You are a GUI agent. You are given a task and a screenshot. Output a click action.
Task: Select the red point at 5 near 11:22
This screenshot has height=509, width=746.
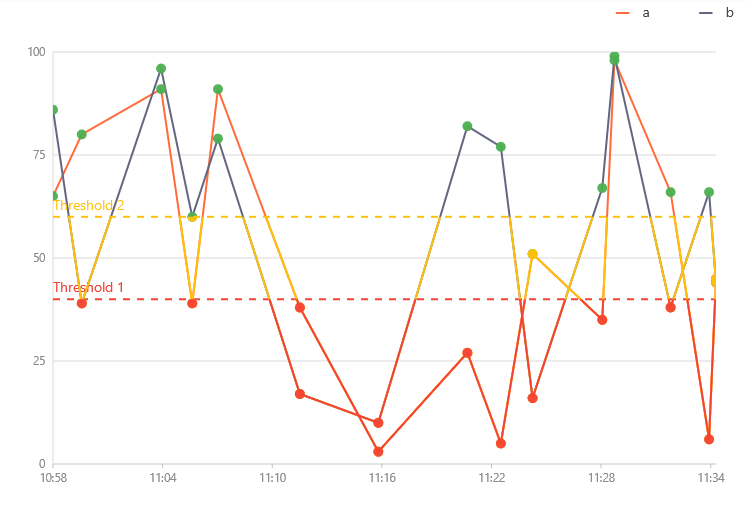click(x=501, y=443)
